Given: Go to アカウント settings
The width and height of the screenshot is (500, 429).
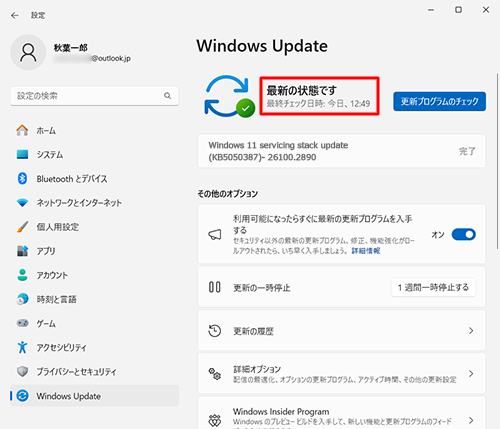Looking at the screenshot, I should [x=95, y=275].
